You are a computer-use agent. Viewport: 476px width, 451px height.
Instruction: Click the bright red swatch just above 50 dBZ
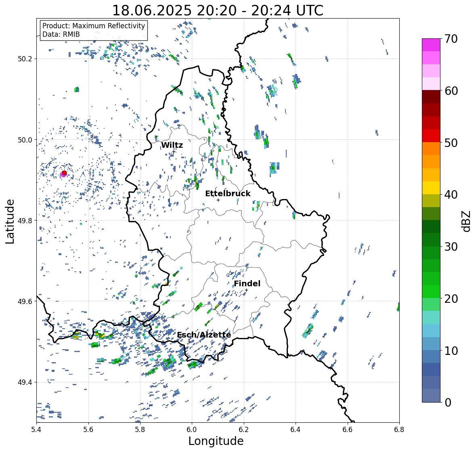coord(431,136)
